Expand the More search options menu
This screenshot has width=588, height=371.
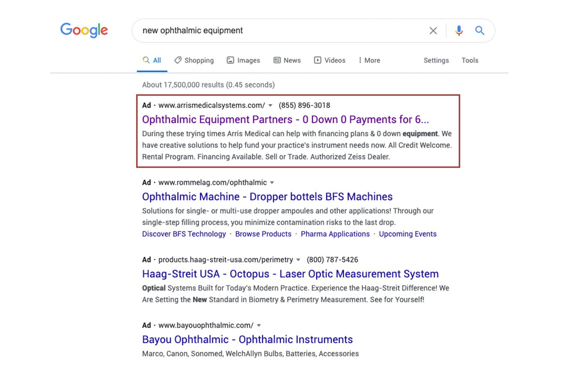369,60
